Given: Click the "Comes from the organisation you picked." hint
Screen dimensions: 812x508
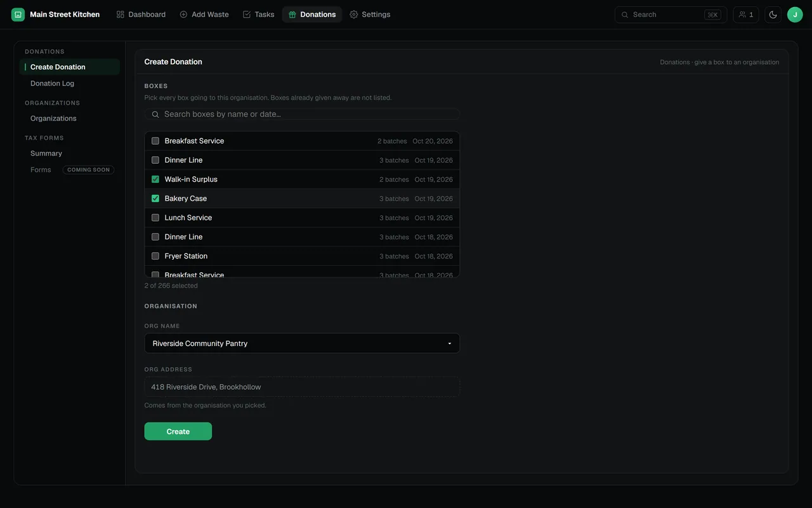Looking at the screenshot, I should pyautogui.click(x=206, y=405).
